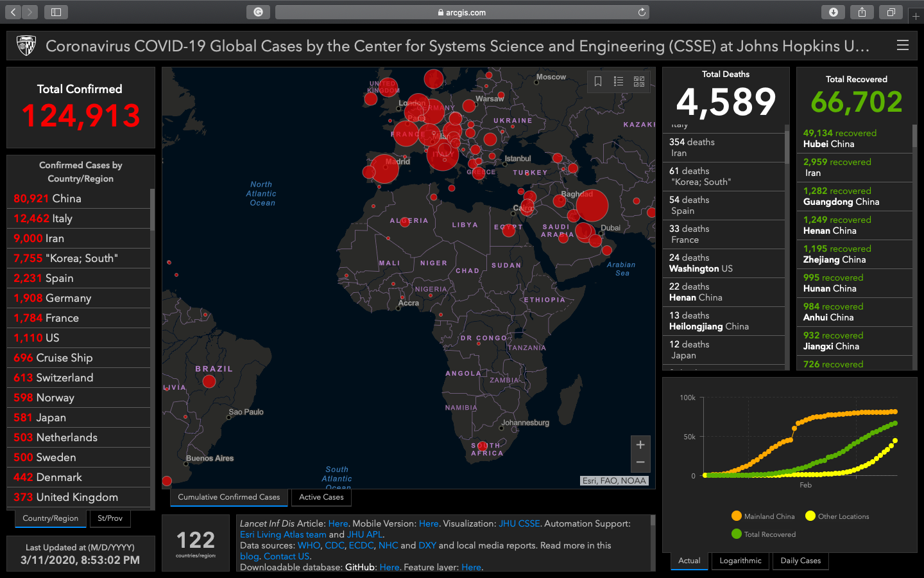Show the Logarithmic chart tab
The image size is (924, 578).
pos(740,561)
